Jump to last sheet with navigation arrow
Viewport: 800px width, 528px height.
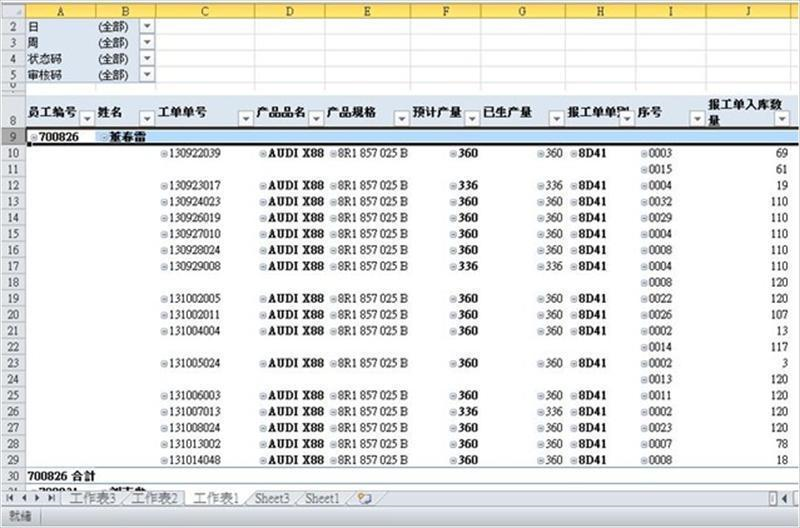point(51,498)
